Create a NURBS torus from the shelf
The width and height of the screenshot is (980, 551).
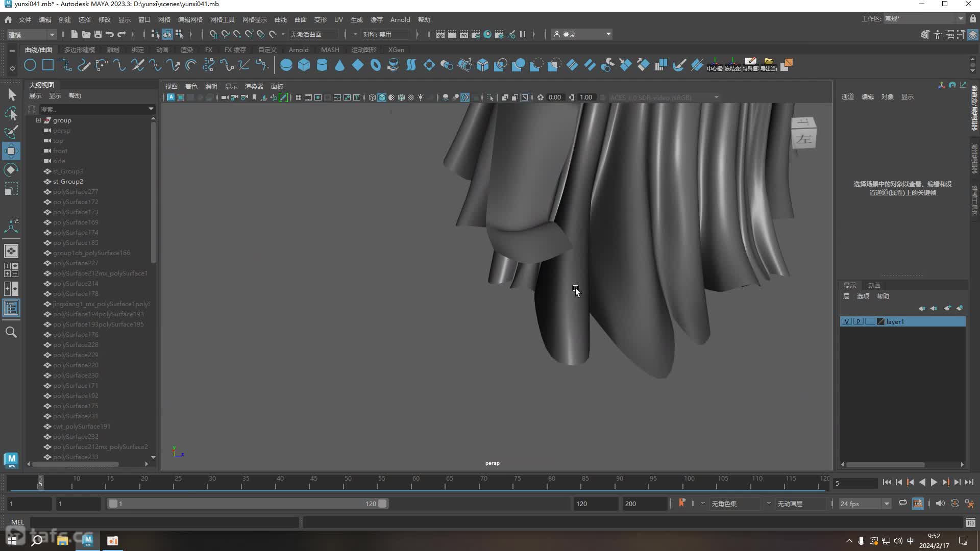tap(376, 65)
